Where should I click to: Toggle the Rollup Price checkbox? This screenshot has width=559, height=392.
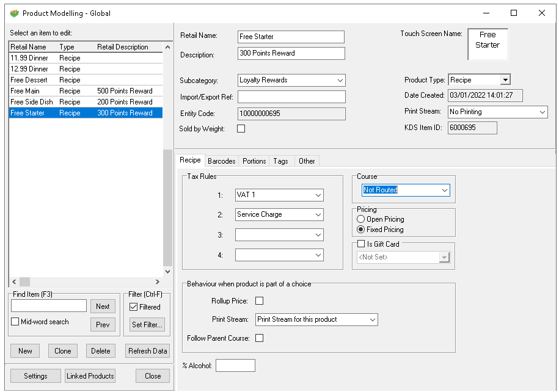tap(259, 301)
